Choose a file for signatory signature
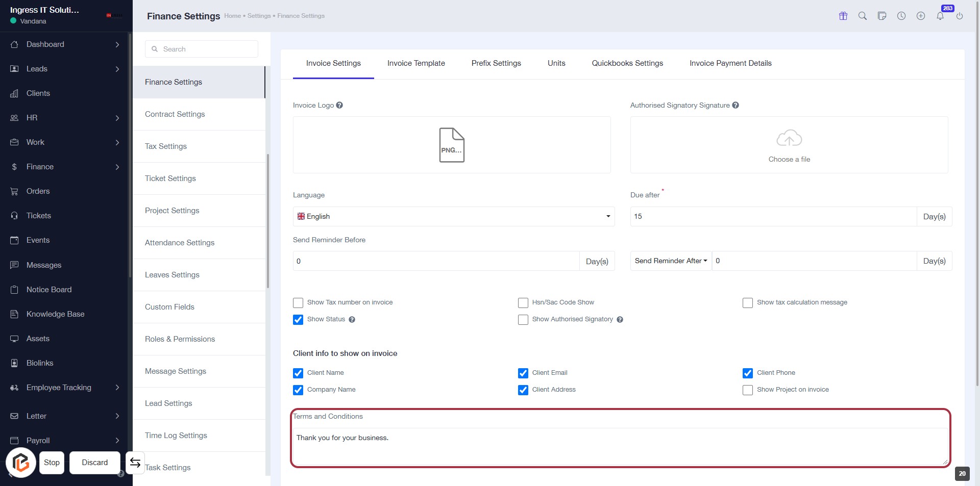This screenshot has width=980, height=486. point(789,145)
